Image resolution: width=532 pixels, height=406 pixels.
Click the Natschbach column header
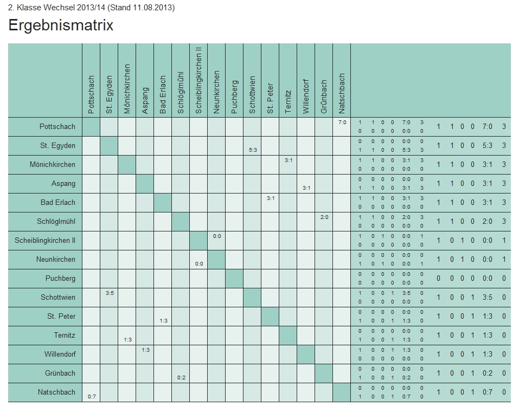click(x=342, y=93)
